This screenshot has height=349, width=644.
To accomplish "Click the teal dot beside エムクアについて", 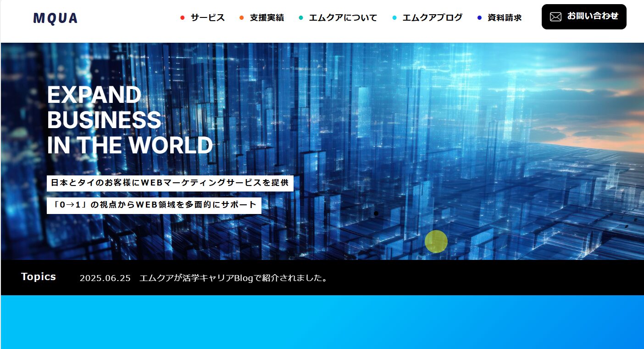I will (x=301, y=18).
